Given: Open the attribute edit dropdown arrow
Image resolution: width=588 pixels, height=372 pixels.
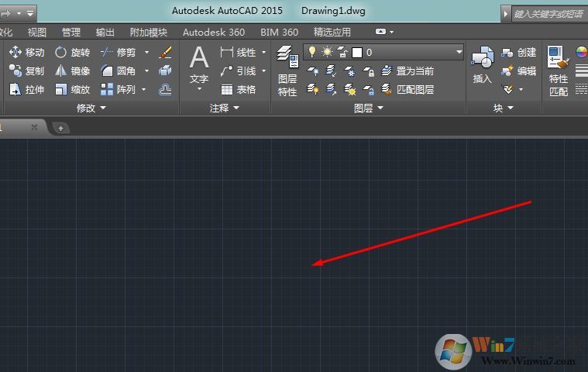Looking at the screenshot, I should coord(521,89).
